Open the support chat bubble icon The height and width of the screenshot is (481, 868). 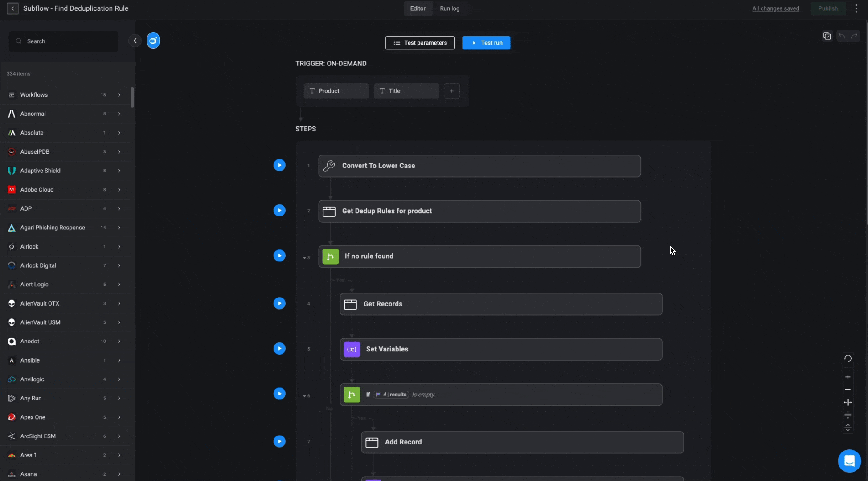[x=849, y=461]
